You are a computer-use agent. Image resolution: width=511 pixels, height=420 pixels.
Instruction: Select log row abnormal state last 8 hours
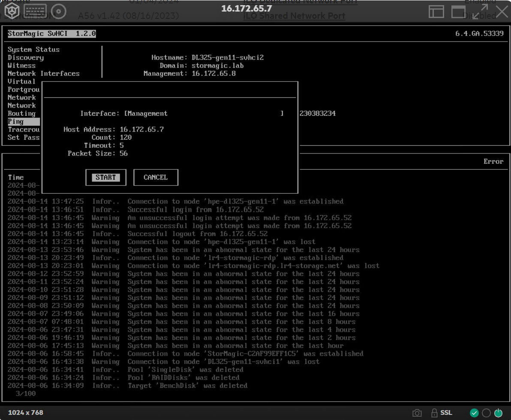(182, 322)
